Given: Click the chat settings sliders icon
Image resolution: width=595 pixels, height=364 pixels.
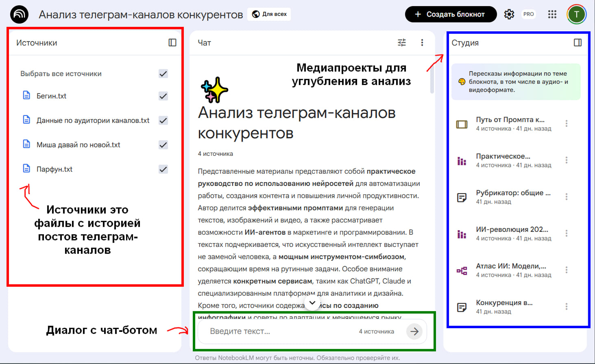Looking at the screenshot, I should 402,42.
